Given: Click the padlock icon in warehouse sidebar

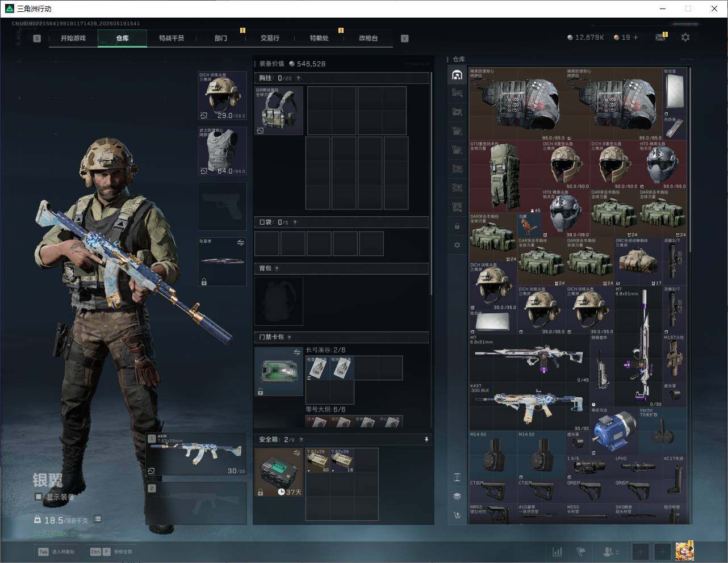Looking at the screenshot, I should 457,226.
